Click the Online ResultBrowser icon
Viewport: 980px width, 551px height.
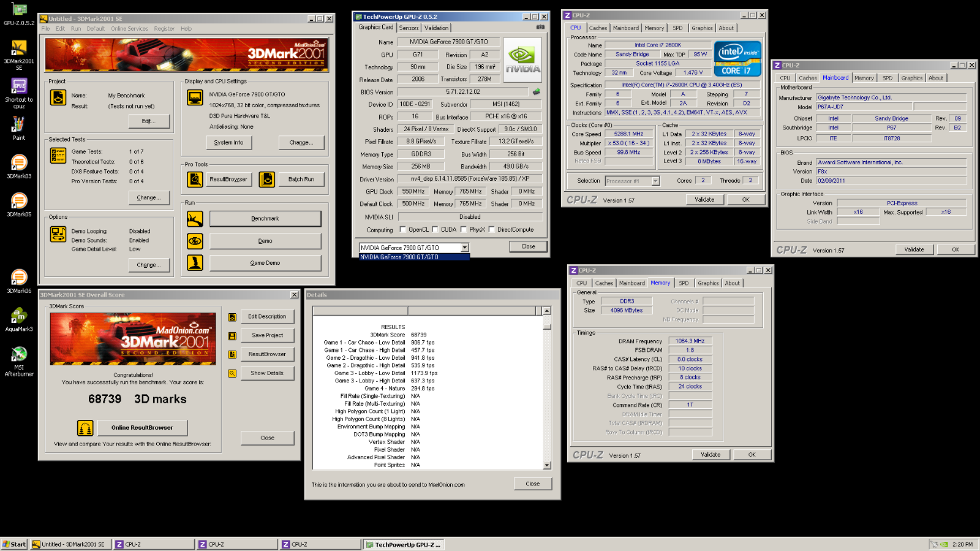[85, 428]
